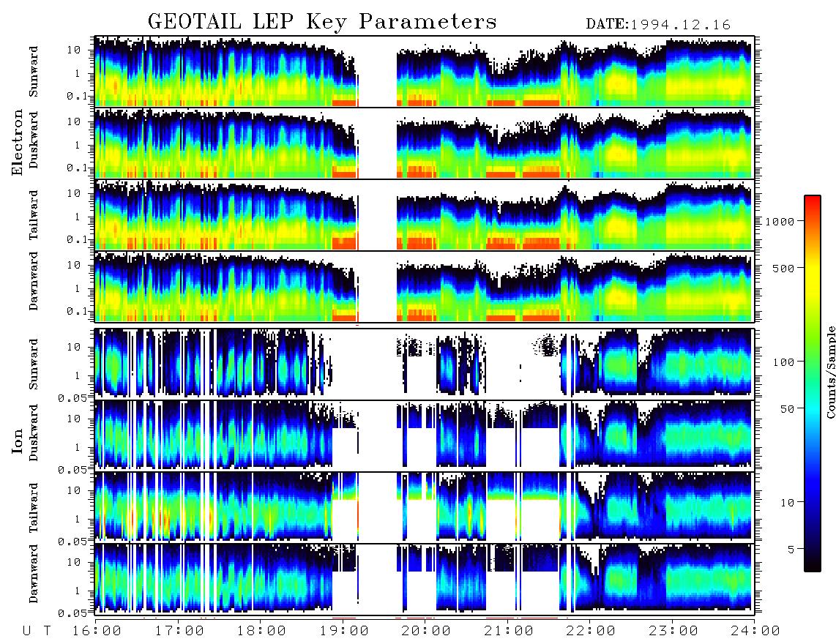Select the Ion "Dawnward" panel label
Image resolution: width=836 pixels, height=644 pixels.
click(34, 574)
